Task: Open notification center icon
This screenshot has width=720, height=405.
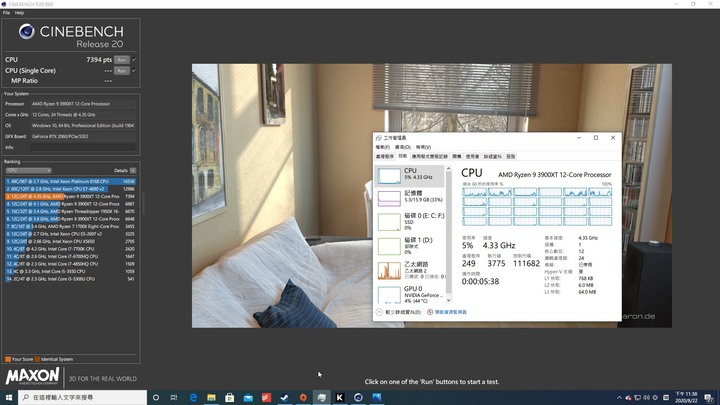Action: pos(709,398)
